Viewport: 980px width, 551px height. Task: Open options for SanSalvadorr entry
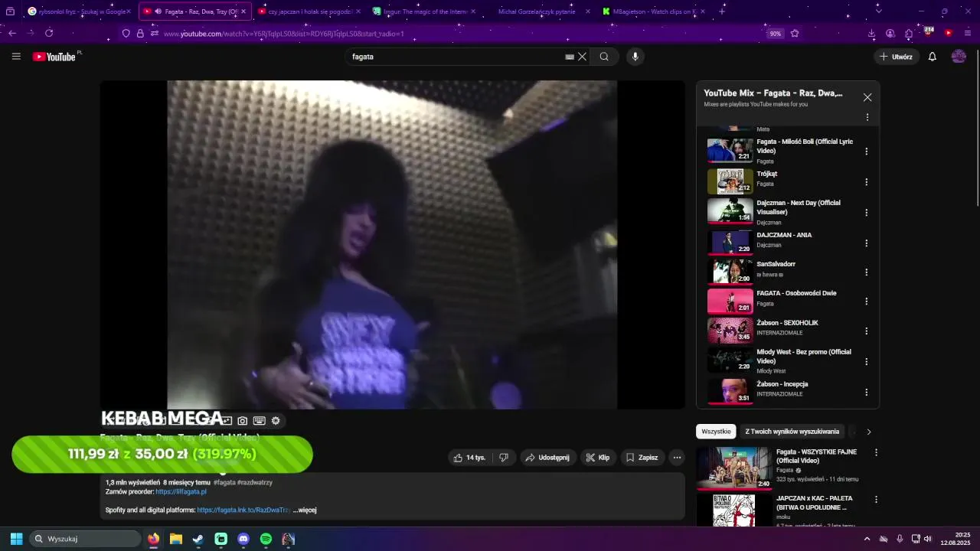[x=866, y=272]
